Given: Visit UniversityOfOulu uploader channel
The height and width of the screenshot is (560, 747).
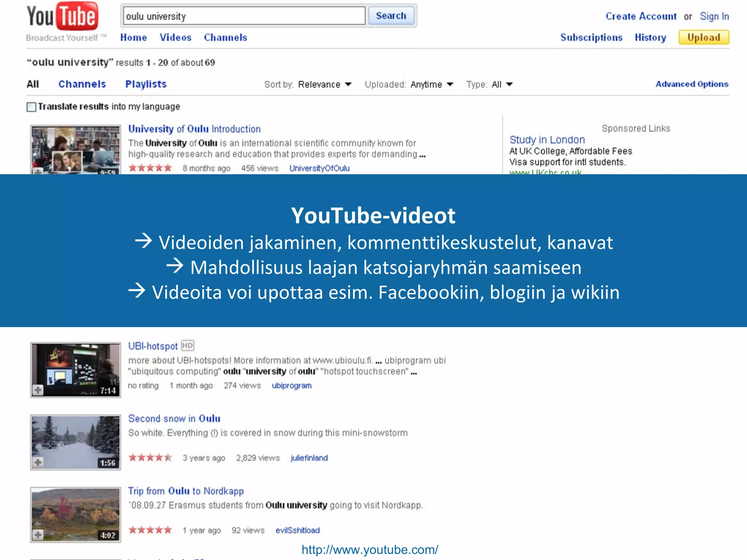Looking at the screenshot, I should 320,168.
